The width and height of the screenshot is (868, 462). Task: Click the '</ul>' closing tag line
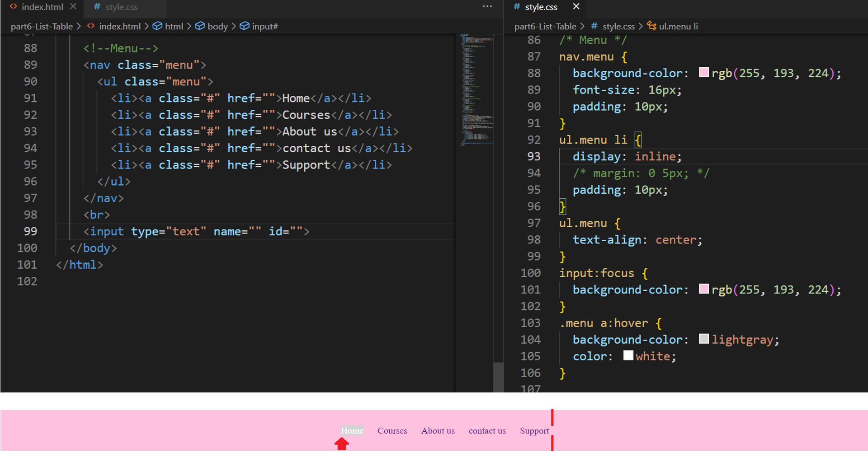114,182
